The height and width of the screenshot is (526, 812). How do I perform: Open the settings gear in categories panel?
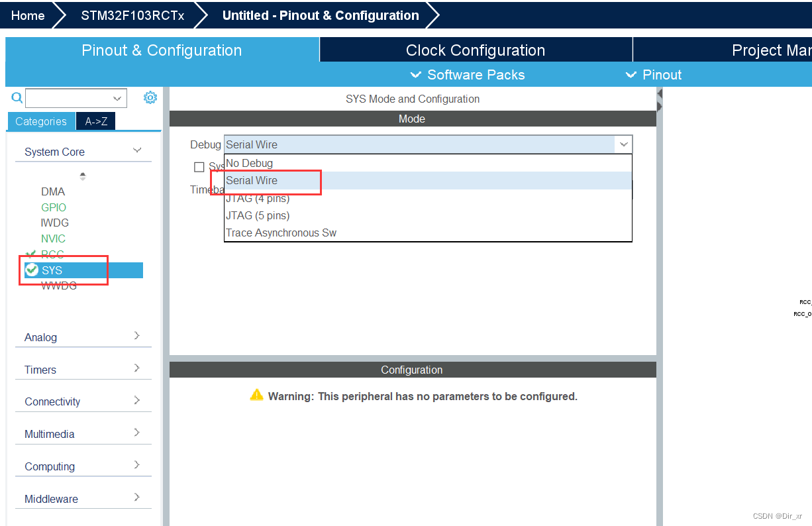click(150, 98)
